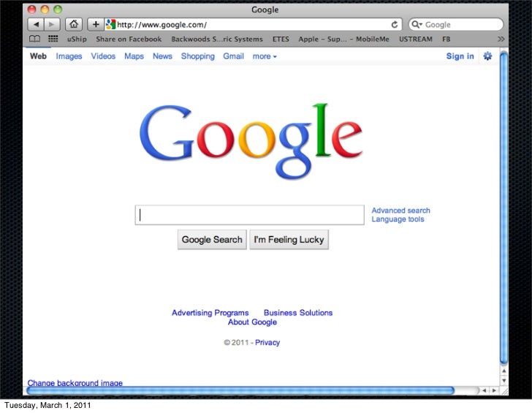532x413 pixels.
Task: Open Gmail link
Action: pyautogui.click(x=233, y=56)
